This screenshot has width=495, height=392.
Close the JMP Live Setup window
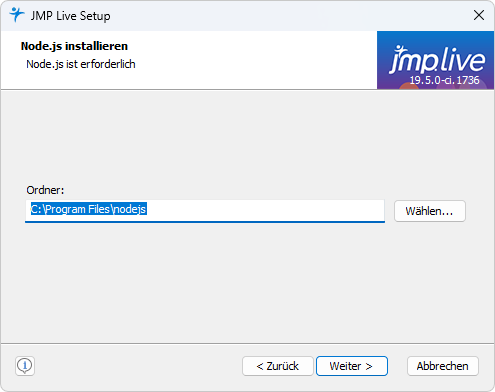coord(479,15)
